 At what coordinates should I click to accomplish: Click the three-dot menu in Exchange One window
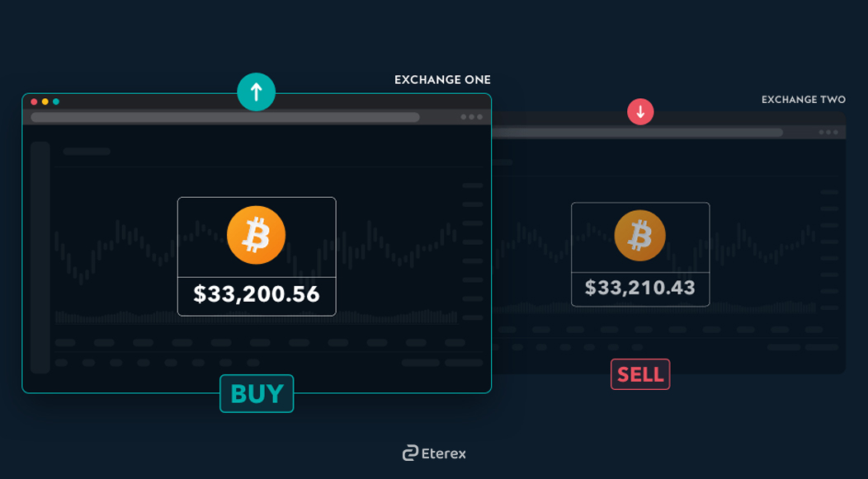point(472,117)
